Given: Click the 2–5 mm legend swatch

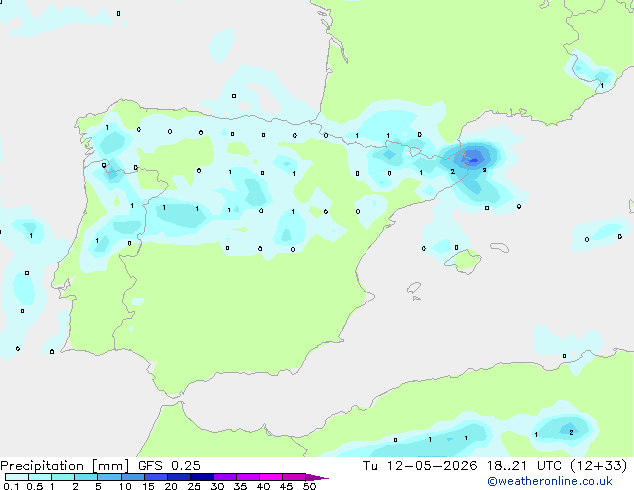Looking at the screenshot, I should pos(86,477).
